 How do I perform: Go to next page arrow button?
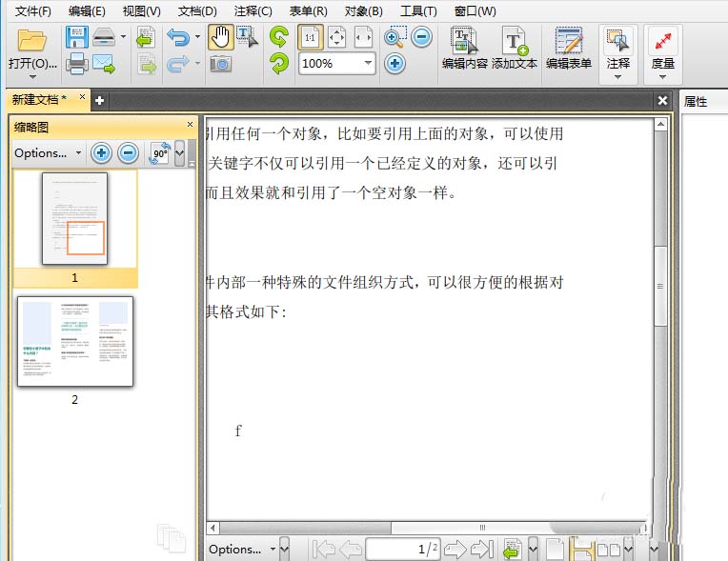pyautogui.click(x=455, y=549)
